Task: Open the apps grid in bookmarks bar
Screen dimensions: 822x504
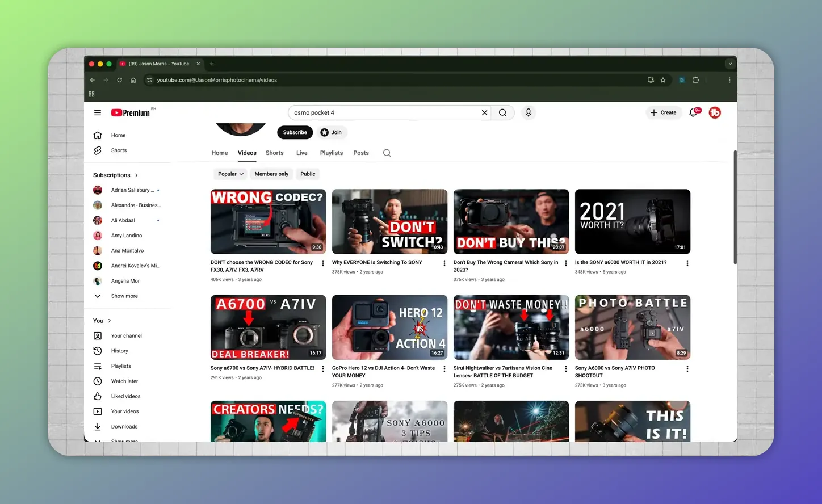Action: tap(91, 94)
